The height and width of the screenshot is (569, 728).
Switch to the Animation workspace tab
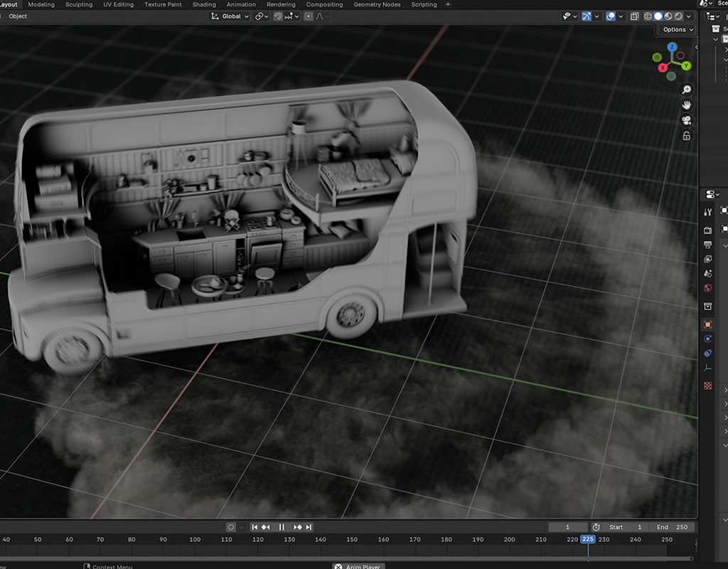click(x=241, y=4)
